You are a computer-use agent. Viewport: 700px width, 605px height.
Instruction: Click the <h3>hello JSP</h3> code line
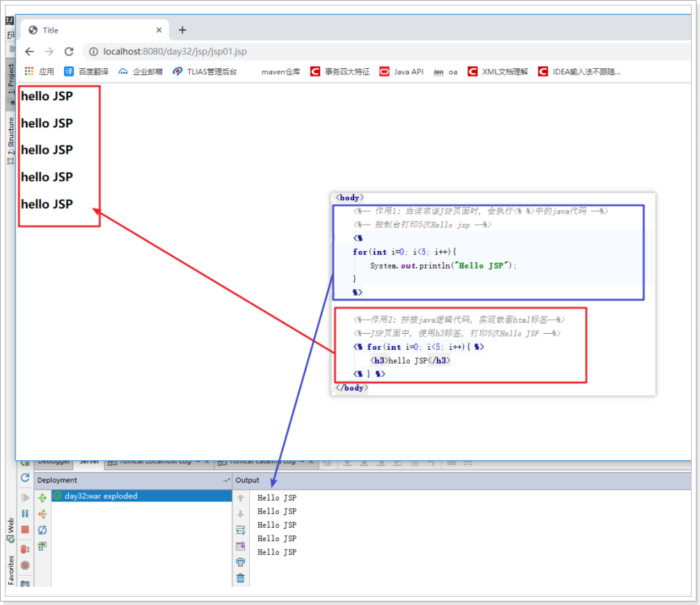click(x=410, y=360)
